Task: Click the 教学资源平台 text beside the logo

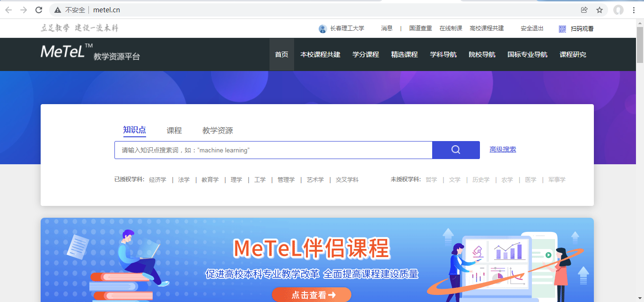Action: click(x=117, y=57)
